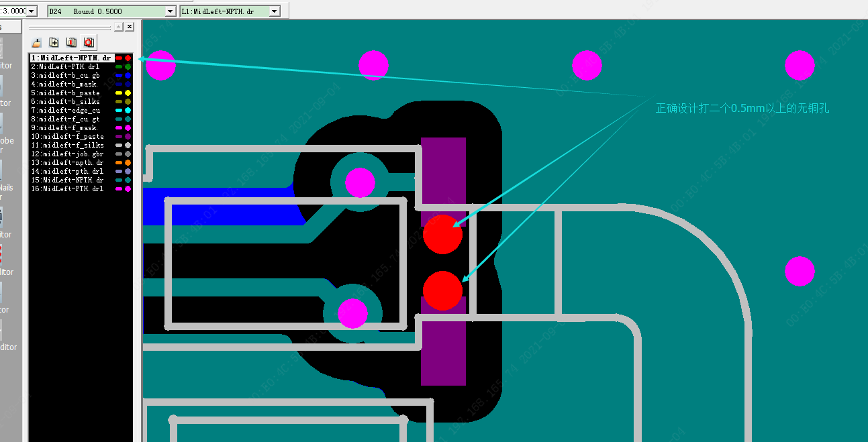The image size is (868, 442).
Task: Click cyan dash swatch of midleft-edge_cu layer
Action: [x=119, y=110]
